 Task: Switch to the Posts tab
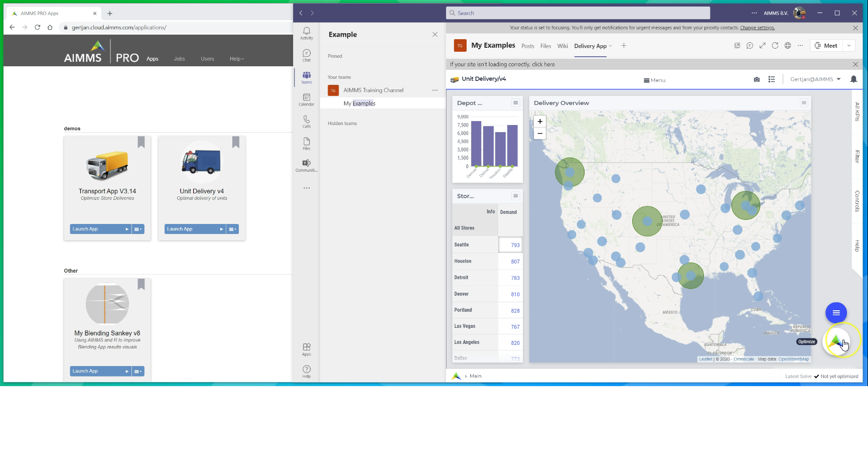pos(528,46)
